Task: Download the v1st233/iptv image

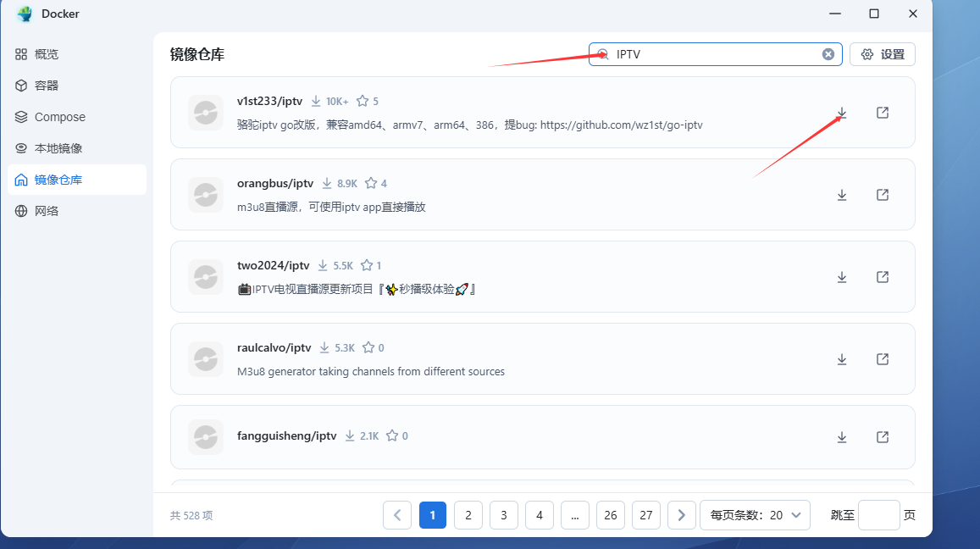Action: 842,113
